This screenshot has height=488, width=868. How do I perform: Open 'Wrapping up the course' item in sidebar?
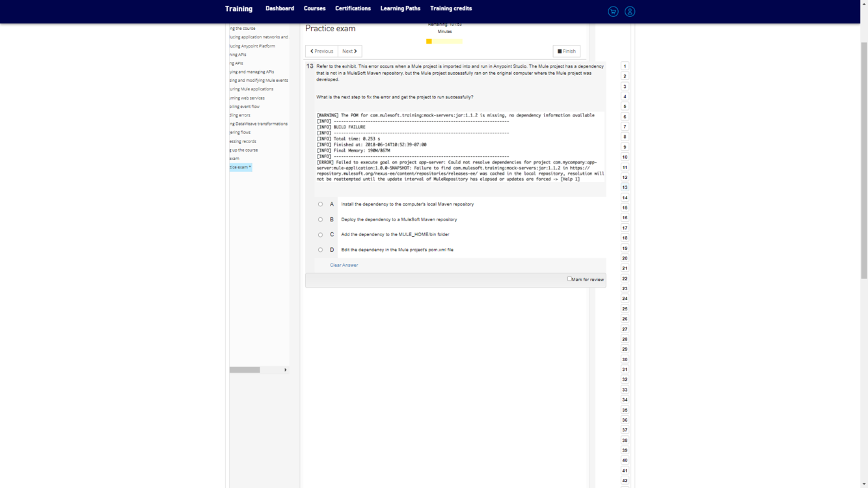click(x=243, y=150)
